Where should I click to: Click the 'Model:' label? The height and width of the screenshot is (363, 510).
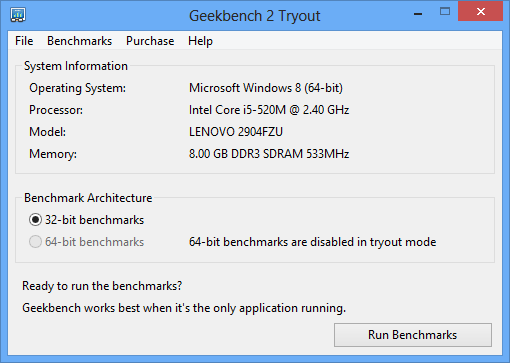[47, 132]
